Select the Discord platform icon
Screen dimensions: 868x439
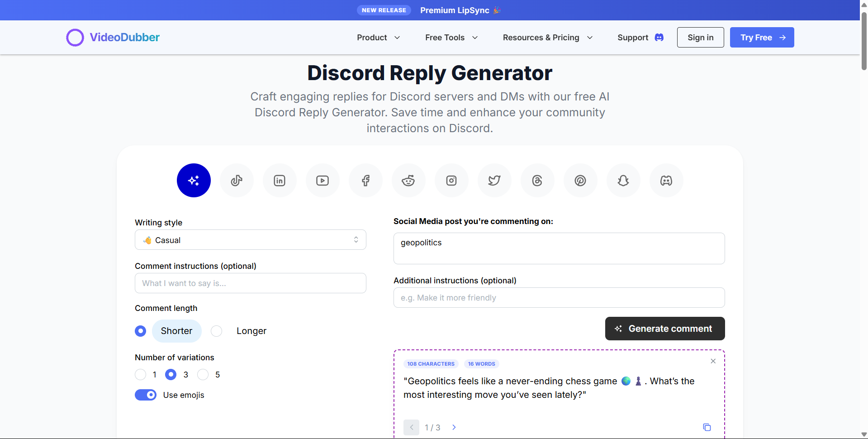[666, 181]
